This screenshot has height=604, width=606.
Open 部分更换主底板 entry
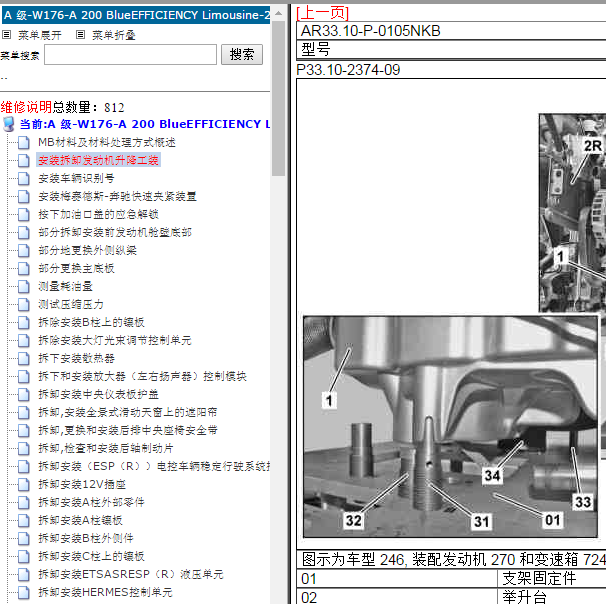click(76, 269)
